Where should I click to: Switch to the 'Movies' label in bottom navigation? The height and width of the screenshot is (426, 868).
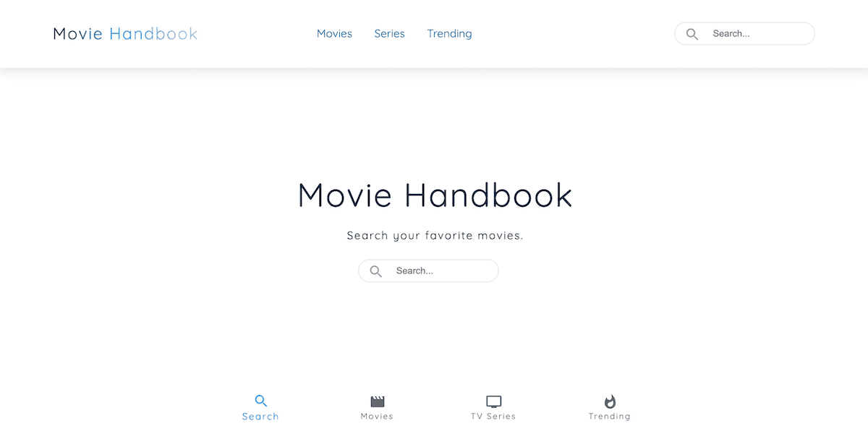pos(377,417)
